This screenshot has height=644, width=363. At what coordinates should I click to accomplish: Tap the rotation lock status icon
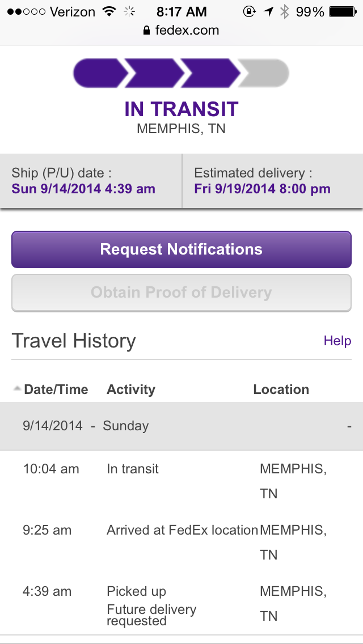pos(249,12)
